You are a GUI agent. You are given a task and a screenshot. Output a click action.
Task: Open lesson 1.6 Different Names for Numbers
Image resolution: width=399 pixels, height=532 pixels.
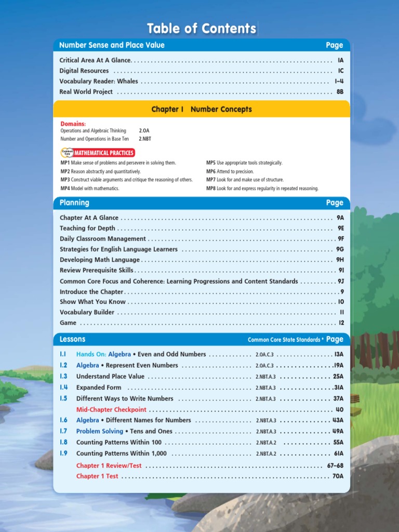[x=202, y=420]
